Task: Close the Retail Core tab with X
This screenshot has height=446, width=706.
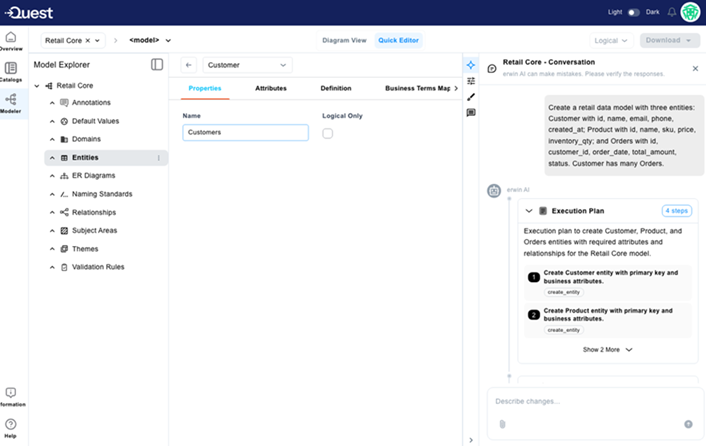Action: (88, 41)
